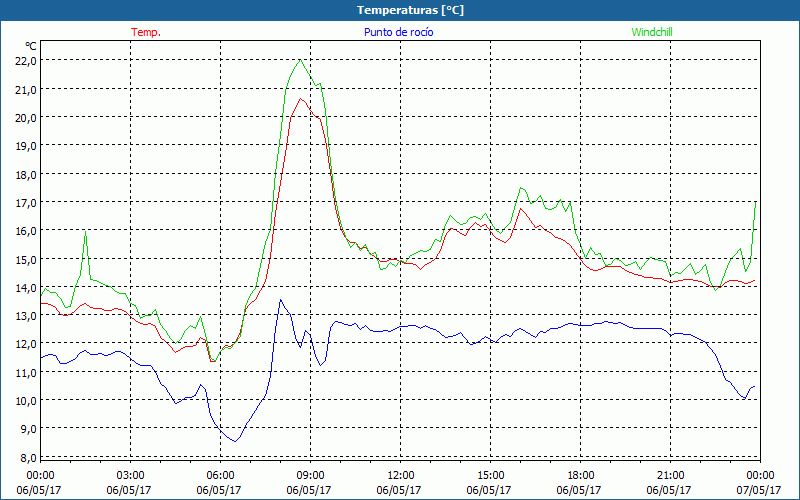Screen dimensions: 800x500
Task: Click the blue dew point minimum near 06:30
Action: (235, 441)
